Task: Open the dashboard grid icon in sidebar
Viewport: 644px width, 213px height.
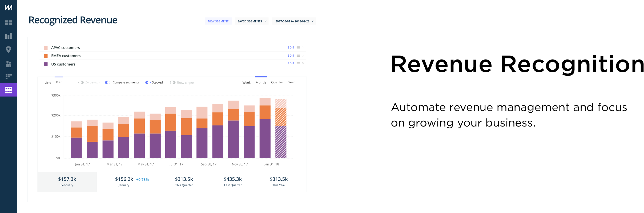Action: coord(9,23)
